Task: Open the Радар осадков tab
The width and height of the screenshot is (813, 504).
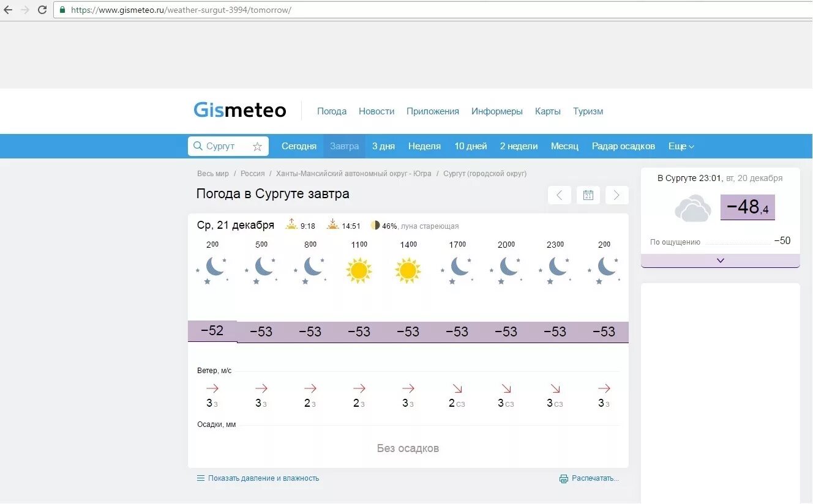Action: click(623, 146)
